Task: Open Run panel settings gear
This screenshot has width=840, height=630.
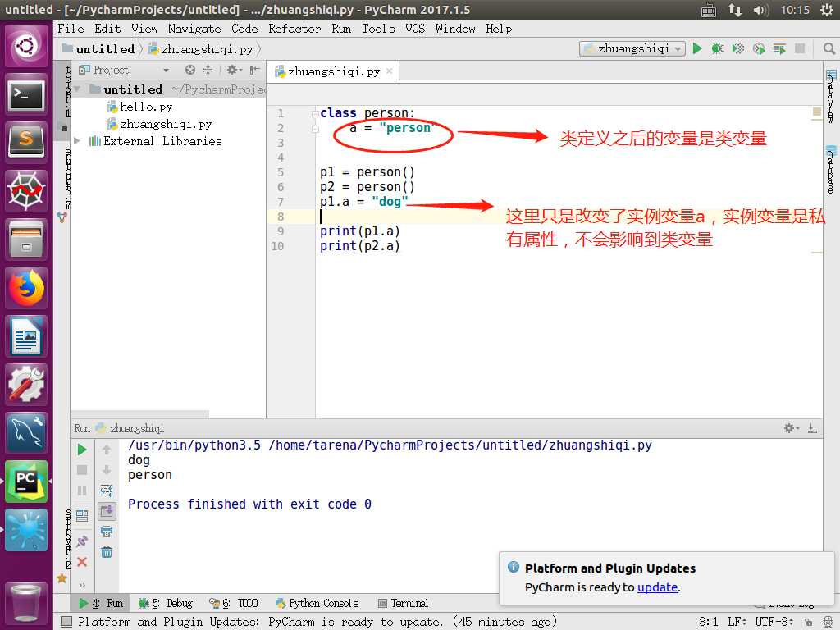Action: [791, 428]
